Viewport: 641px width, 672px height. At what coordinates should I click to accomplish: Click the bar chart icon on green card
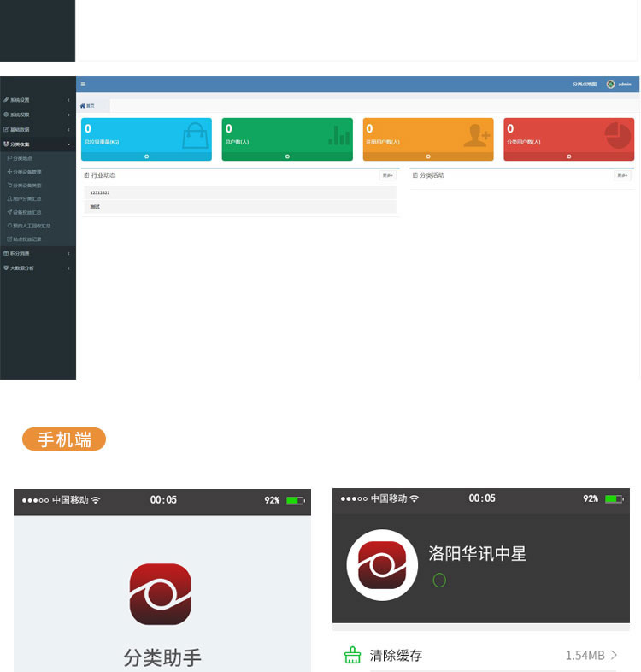tap(339, 135)
